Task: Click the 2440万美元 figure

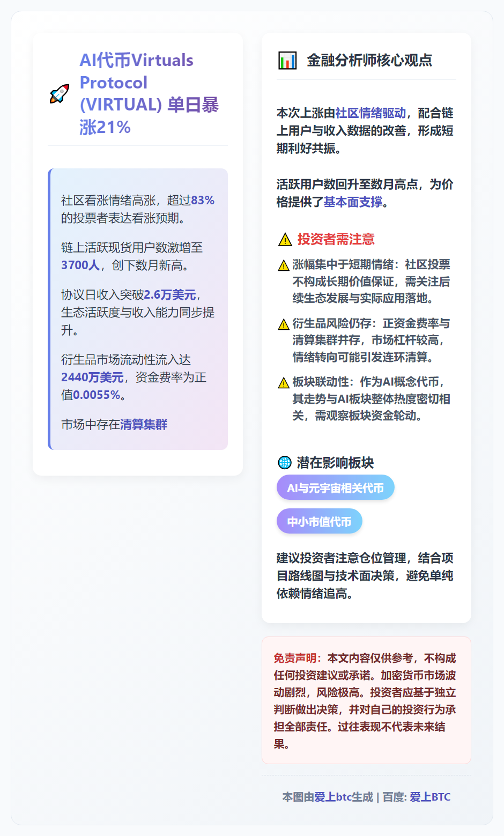Action: pyautogui.click(x=92, y=378)
